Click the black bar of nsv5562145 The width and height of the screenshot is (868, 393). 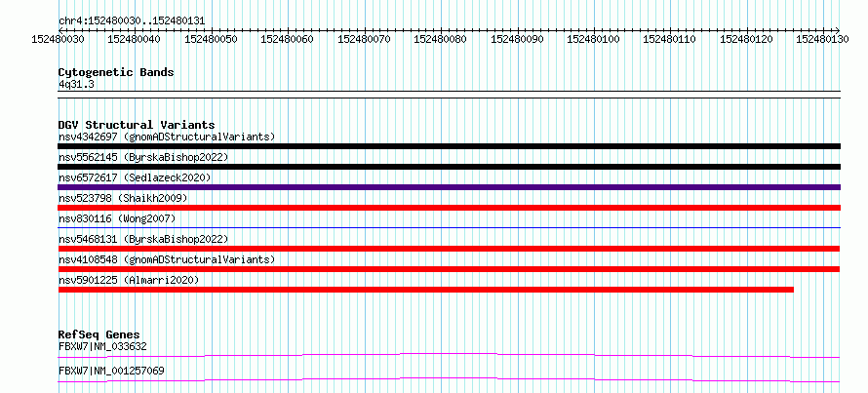click(449, 167)
